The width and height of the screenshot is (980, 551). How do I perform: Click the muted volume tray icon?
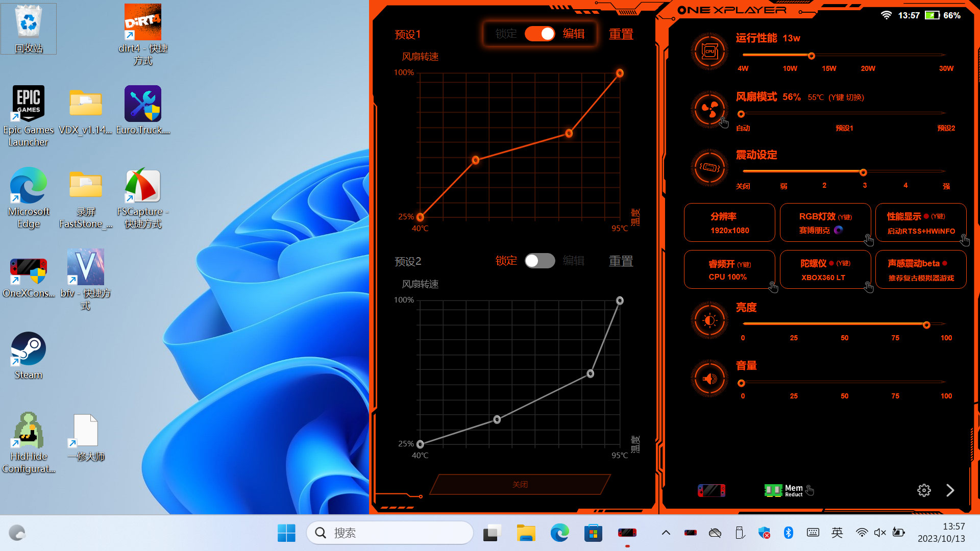[880, 533]
